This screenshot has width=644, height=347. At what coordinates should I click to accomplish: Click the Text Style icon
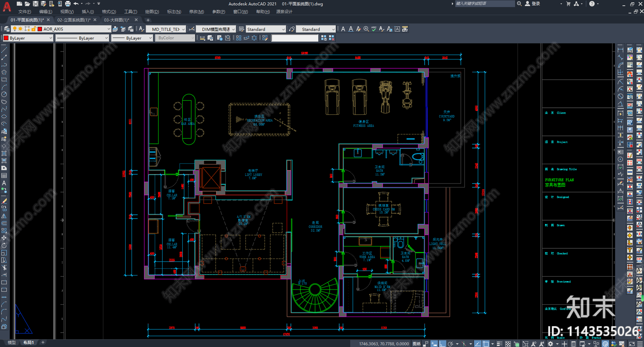pyautogui.click(x=141, y=29)
